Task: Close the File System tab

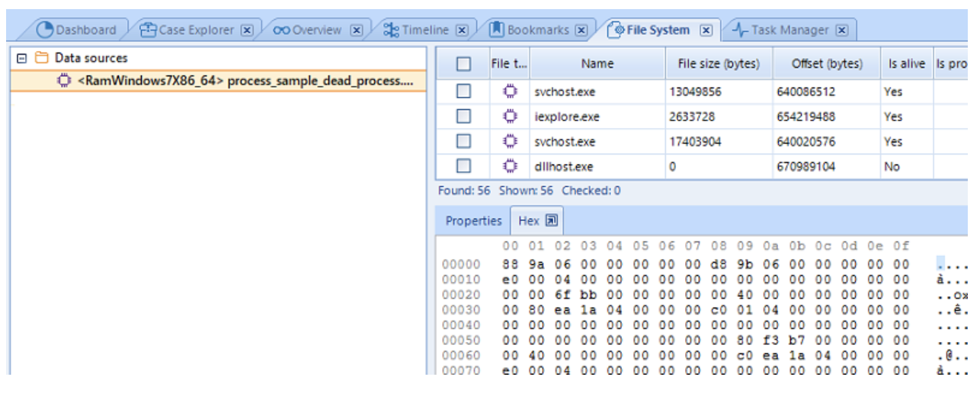Action: click(x=706, y=30)
